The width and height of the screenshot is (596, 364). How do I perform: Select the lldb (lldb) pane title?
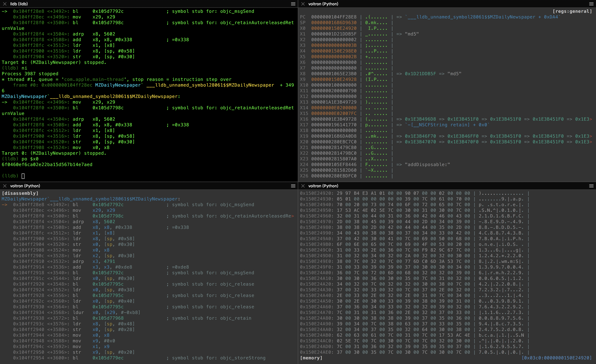point(19,4)
